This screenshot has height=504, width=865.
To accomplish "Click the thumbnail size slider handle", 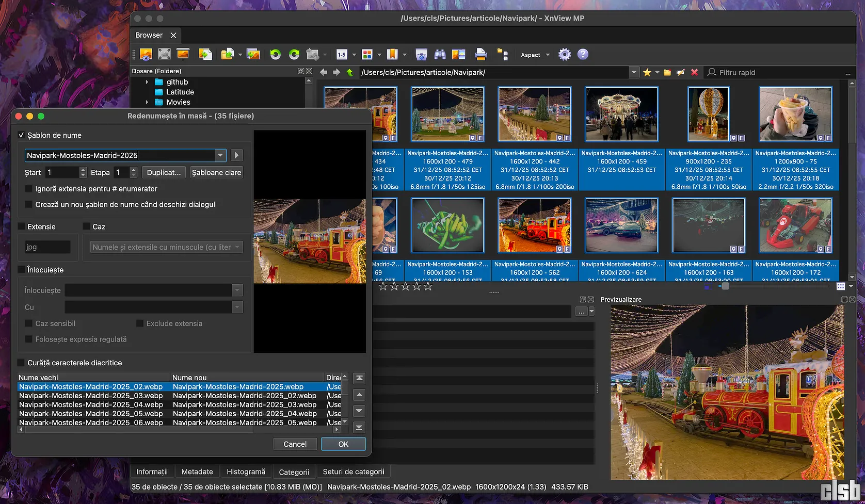I will (x=725, y=286).
